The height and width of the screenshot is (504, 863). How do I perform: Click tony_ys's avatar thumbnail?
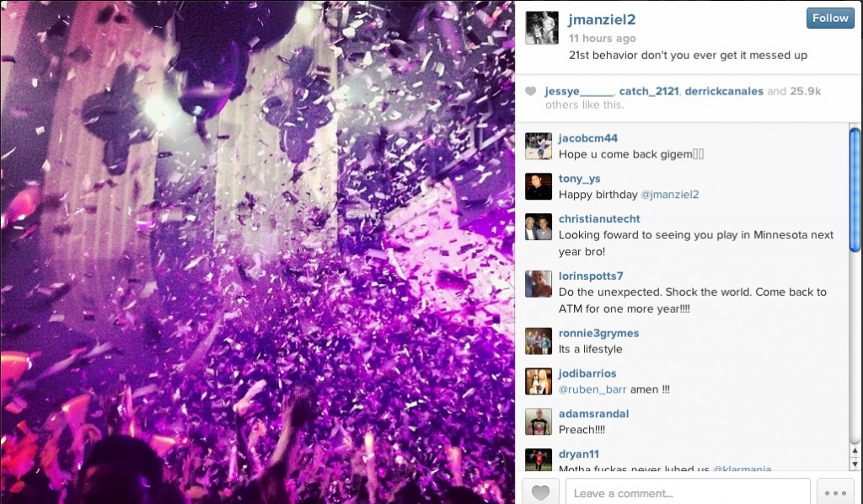[539, 186]
